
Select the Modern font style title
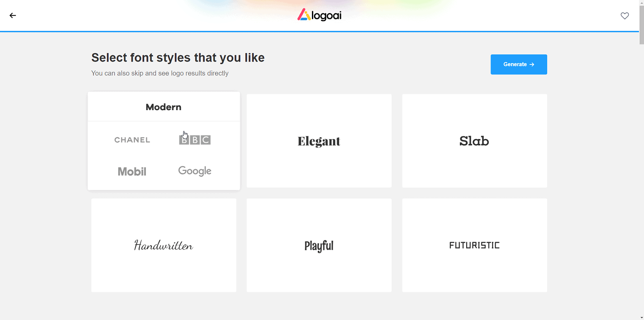(164, 107)
